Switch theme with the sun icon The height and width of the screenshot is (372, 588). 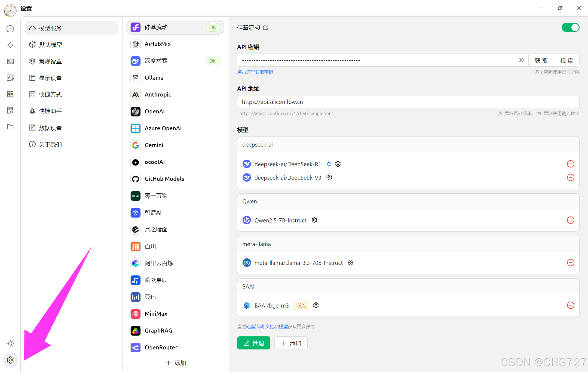[10, 343]
